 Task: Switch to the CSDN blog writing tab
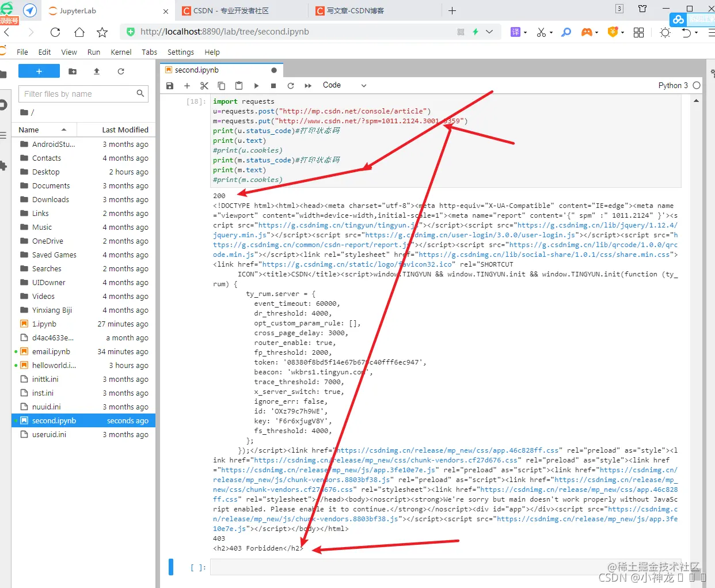coord(374,11)
